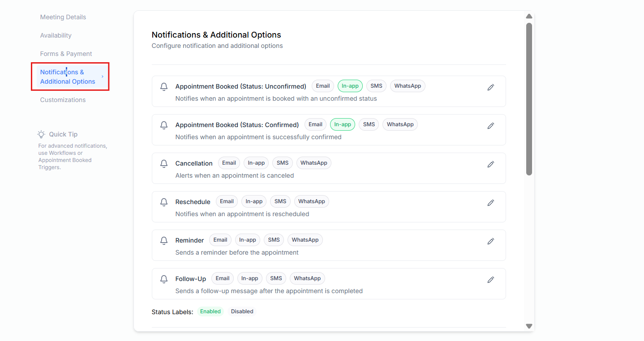Edit the Follow-Up notification via pencil

(490, 280)
